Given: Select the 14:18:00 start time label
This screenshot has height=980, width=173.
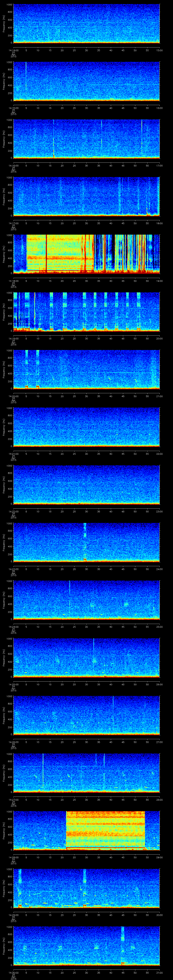Looking at the screenshot, I should click(x=13, y=281).
